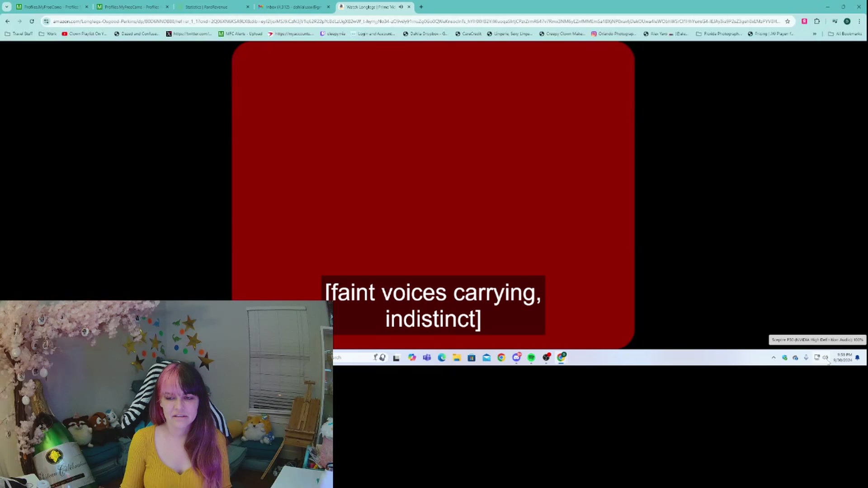Open the sleepymia Twitch bookmark
Screen dimensions: 868x488
coord(333,34)
